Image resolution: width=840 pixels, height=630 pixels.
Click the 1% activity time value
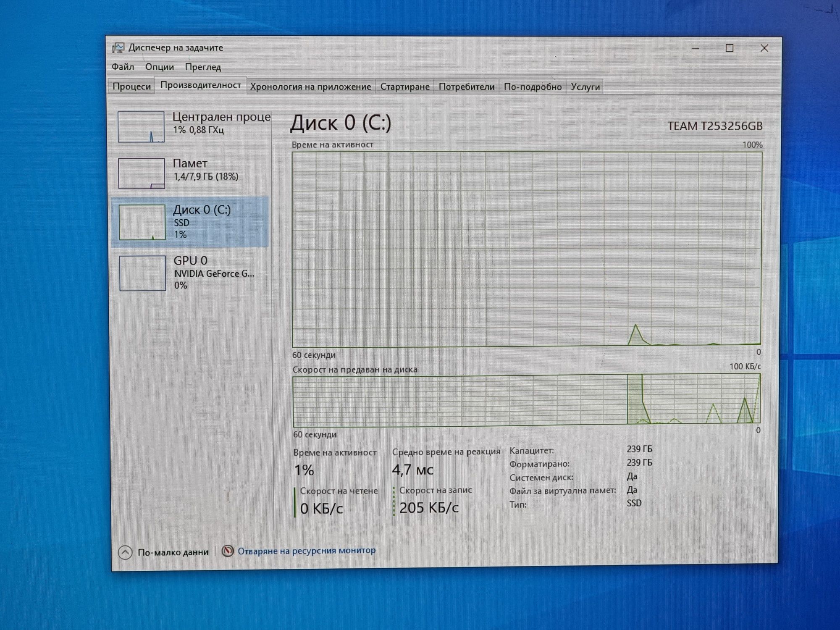pos(304,470)
